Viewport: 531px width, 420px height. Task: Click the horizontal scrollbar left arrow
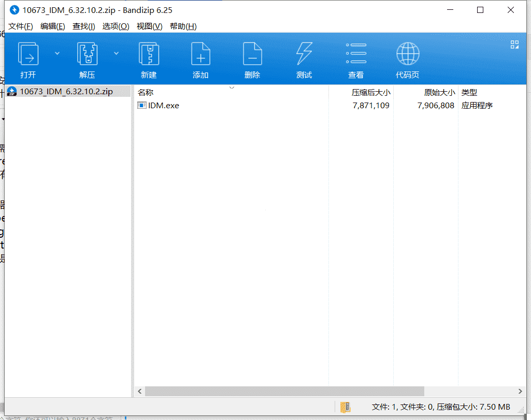pyautogui.click(x=140, y=391)
